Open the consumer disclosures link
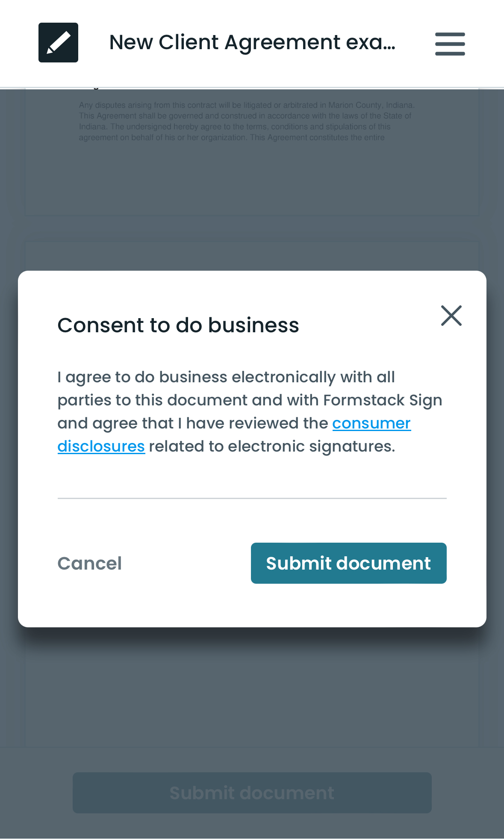This screenshot has width=504, height=839. click(371, 423)
